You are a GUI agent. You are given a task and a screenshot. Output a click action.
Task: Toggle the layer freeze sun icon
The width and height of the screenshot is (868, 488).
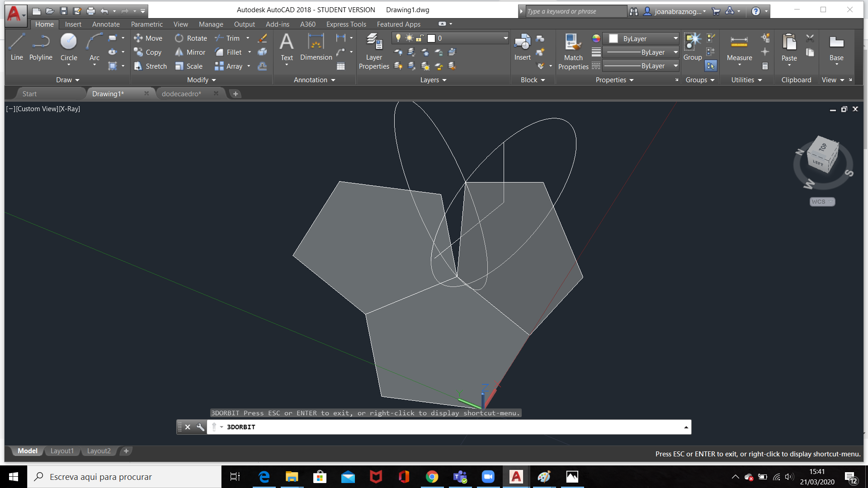point(409,38)
